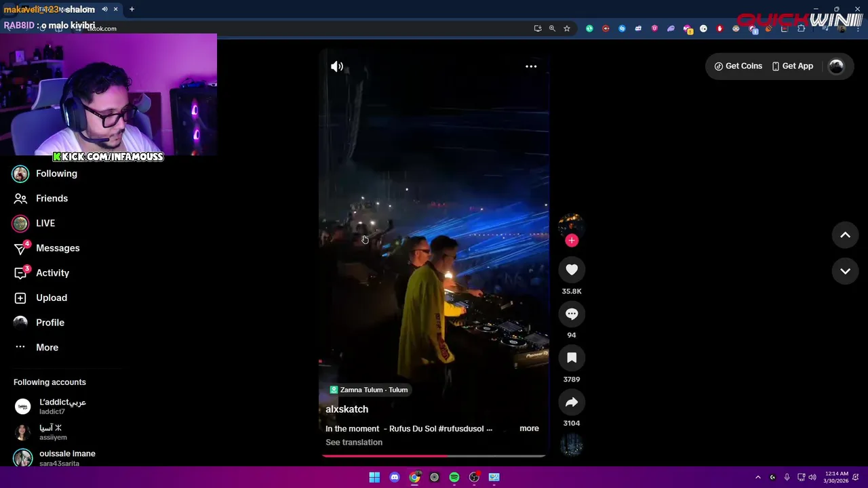Click See translation under the caption
Screen dimensions: 868x488
tap(354, 443)
